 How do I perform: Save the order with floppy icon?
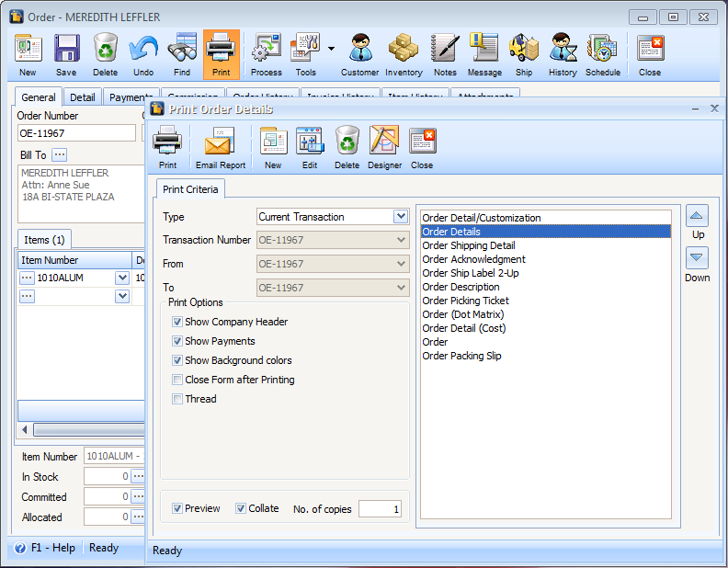66,54
